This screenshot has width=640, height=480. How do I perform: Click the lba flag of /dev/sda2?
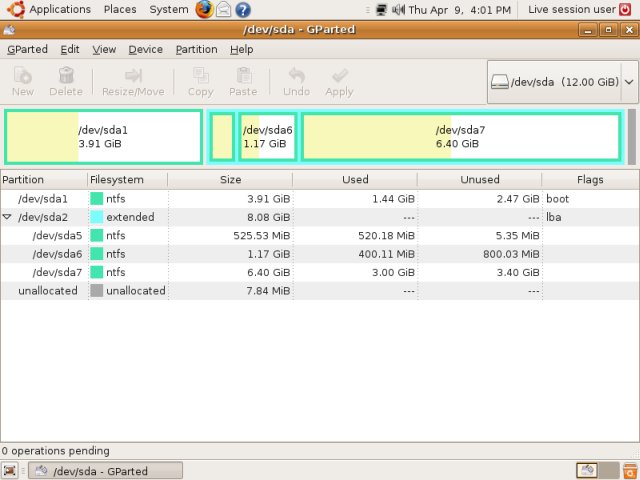553,217
